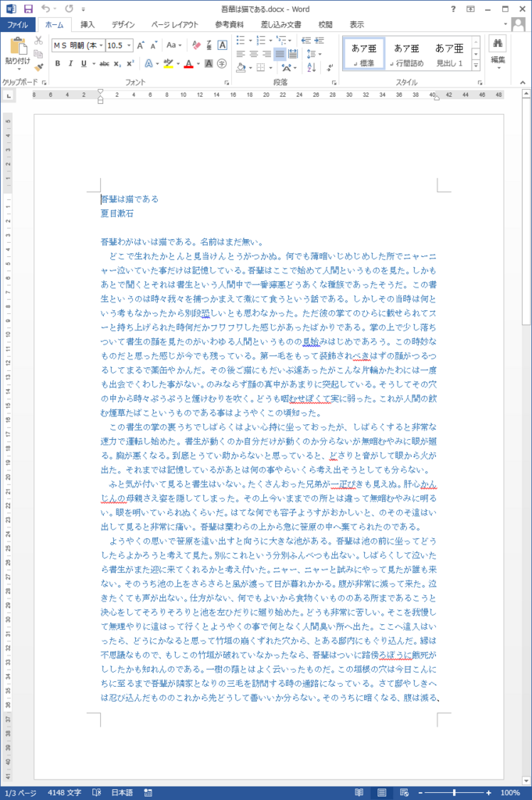Click the Copy icon in clipboard group
Viewport: 532px width, 800px height.
[38, 54]
